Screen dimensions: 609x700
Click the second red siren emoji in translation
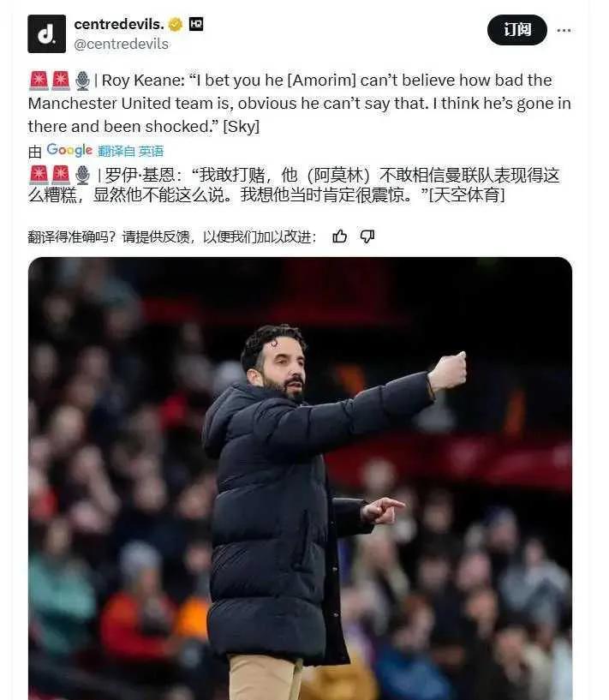pyautogui.click(x=61, y=175)
